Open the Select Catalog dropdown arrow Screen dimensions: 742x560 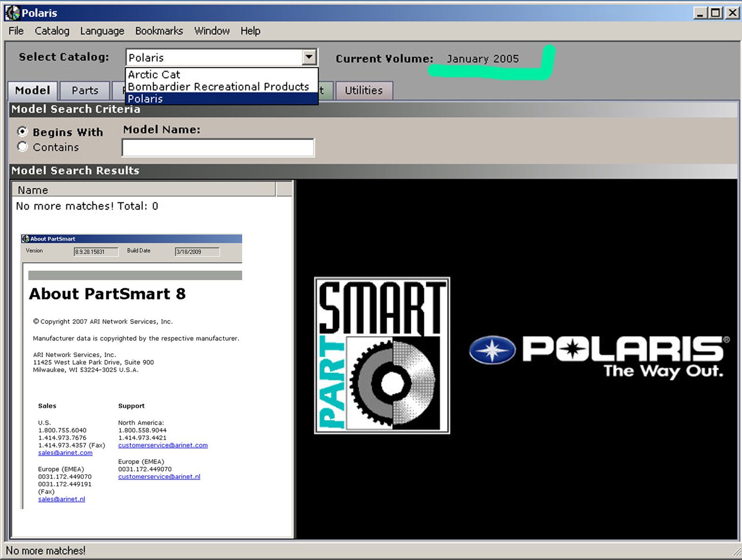(x=309, y=57)
